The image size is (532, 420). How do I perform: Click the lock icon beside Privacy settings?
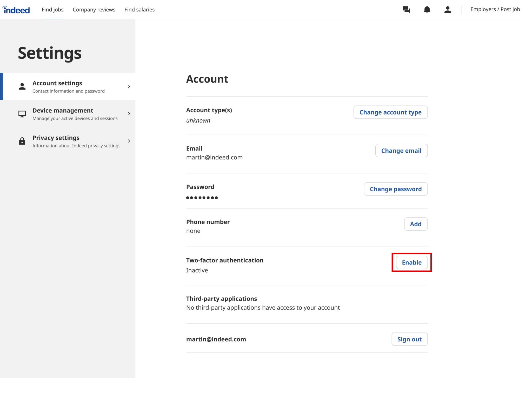tap(22, 141)
